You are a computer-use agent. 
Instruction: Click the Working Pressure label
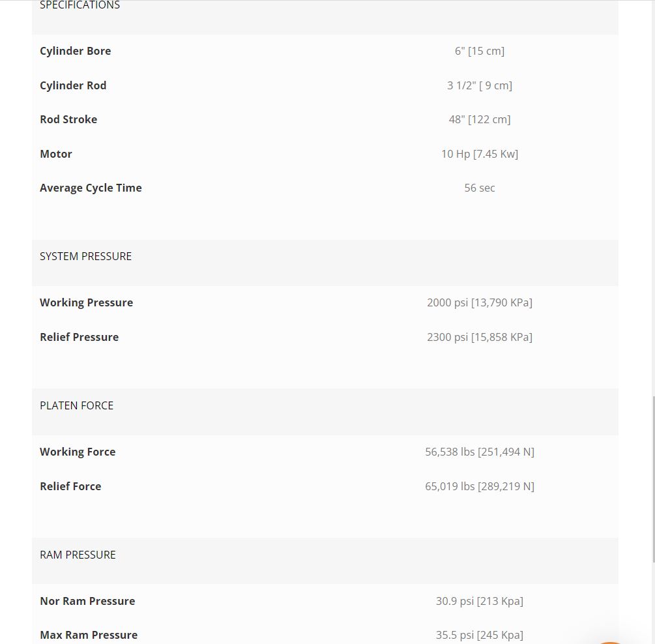point(87,302)
